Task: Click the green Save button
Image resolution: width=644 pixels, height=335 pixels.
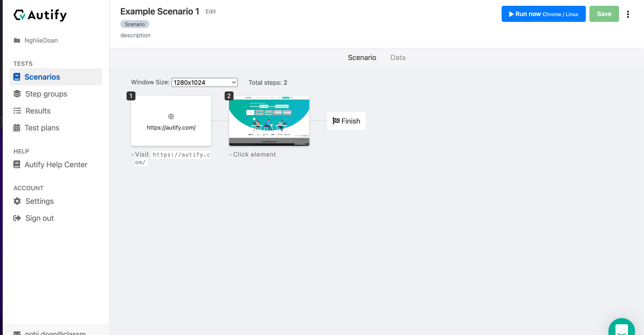Action: [x=604, y=14]
